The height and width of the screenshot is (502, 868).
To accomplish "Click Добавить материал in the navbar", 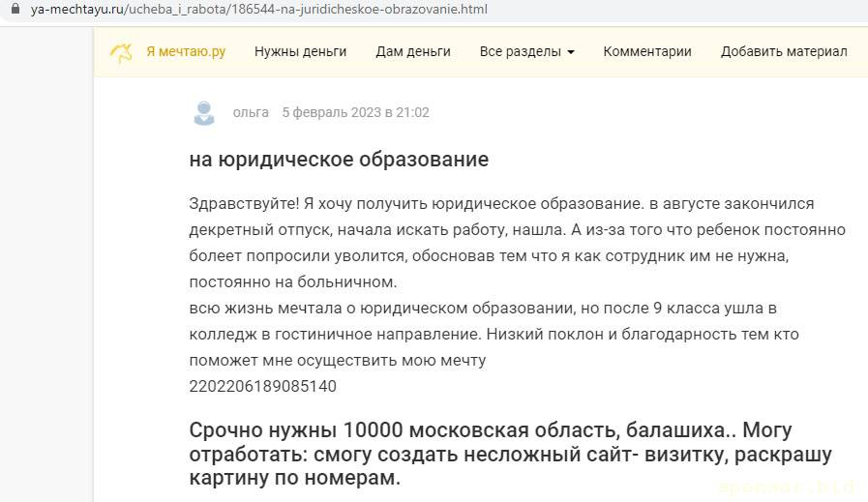I will 784,52.
